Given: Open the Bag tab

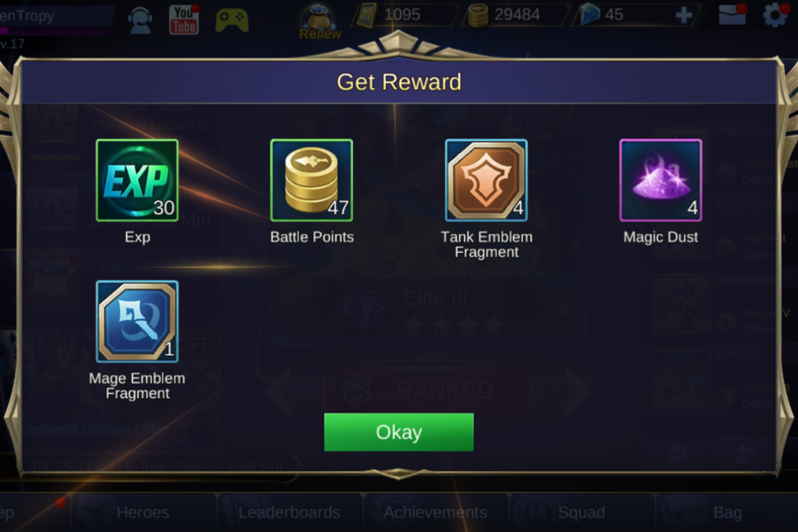Looking at the screenshot, I should pyautogui.click(x=727, y=512).
